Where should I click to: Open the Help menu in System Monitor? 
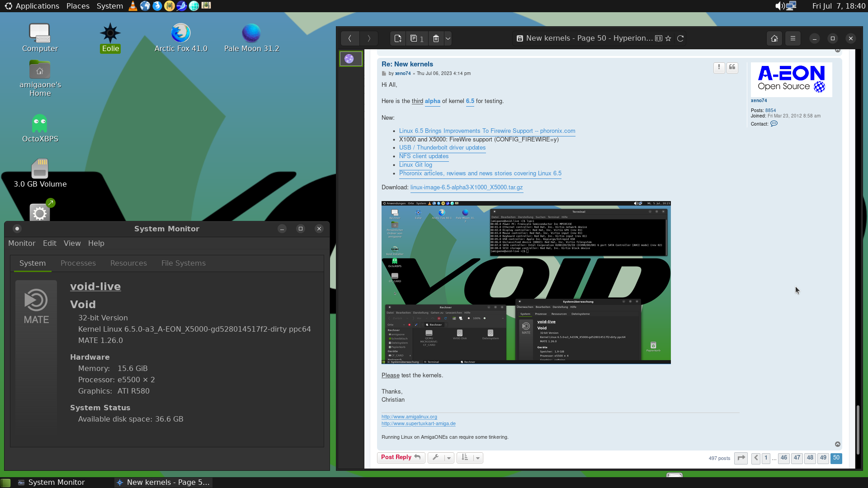96,244
